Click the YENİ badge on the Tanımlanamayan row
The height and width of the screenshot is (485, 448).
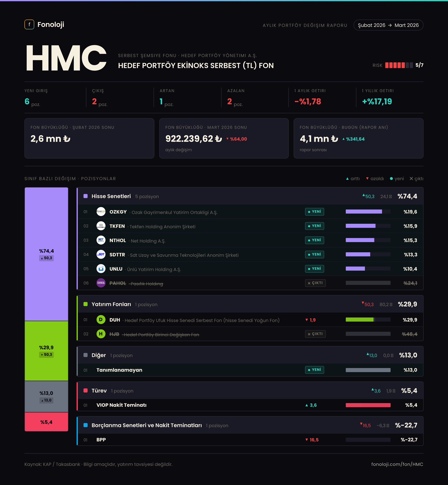click(x=314, y=370)
